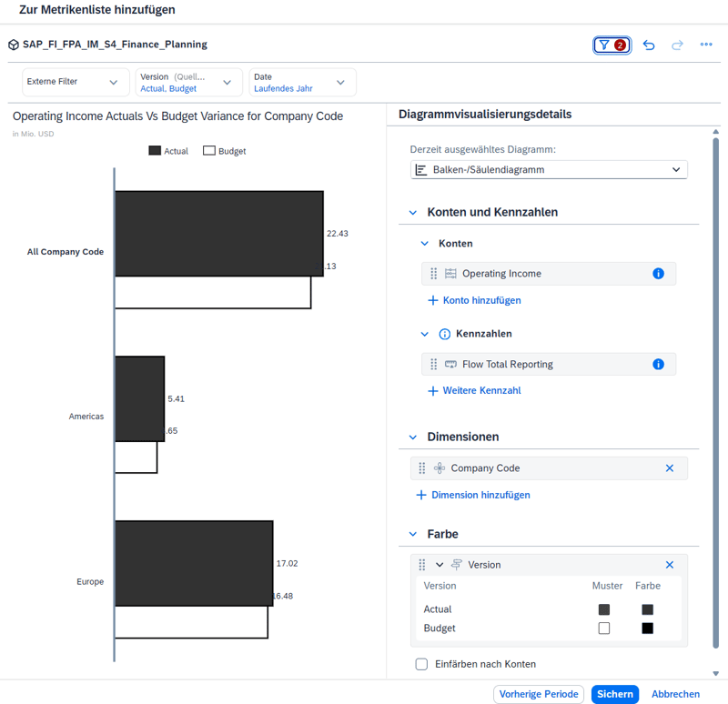This screenshot has width=728, height=704.
Task: Open the Externe Filter dropdown
Action: (x=114, y=82)
